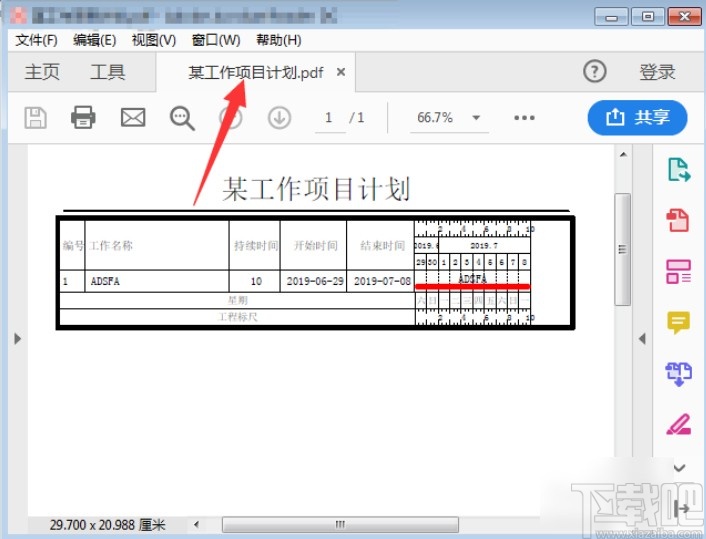The height and width of the screenshot is (539, 706).
Task: Click the 持续时间 column header
Action: (256, 245)
